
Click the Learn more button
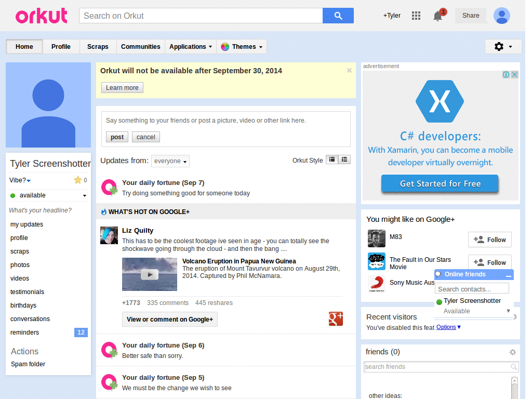[122, 87]
